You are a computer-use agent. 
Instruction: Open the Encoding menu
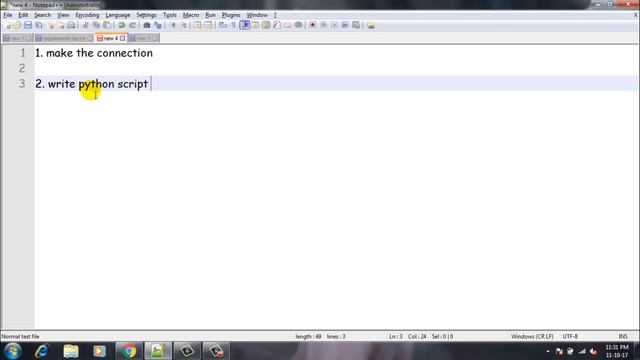point(87,15)
